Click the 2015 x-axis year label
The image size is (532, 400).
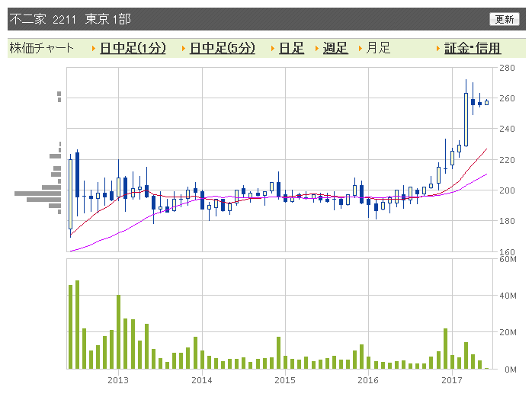click(285, 380)
